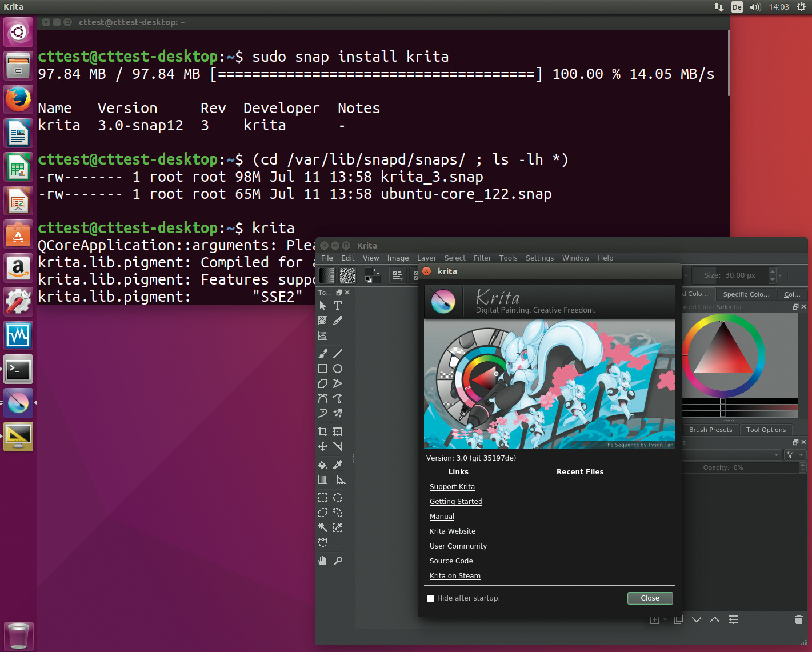Viewport: 812px width, 652px height.
Task: Select the Bezier Curve tool
Action: pyautogui.click(x=323, y=398)
